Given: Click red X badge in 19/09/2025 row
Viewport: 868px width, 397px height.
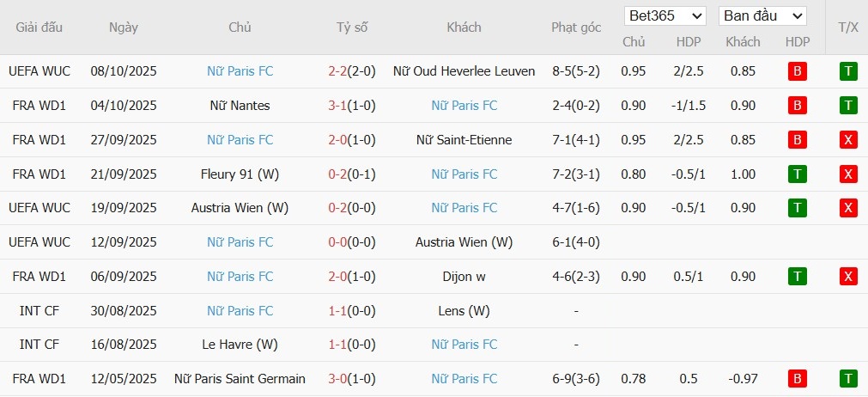Looking at the screenshot, I should pos(848,208).
